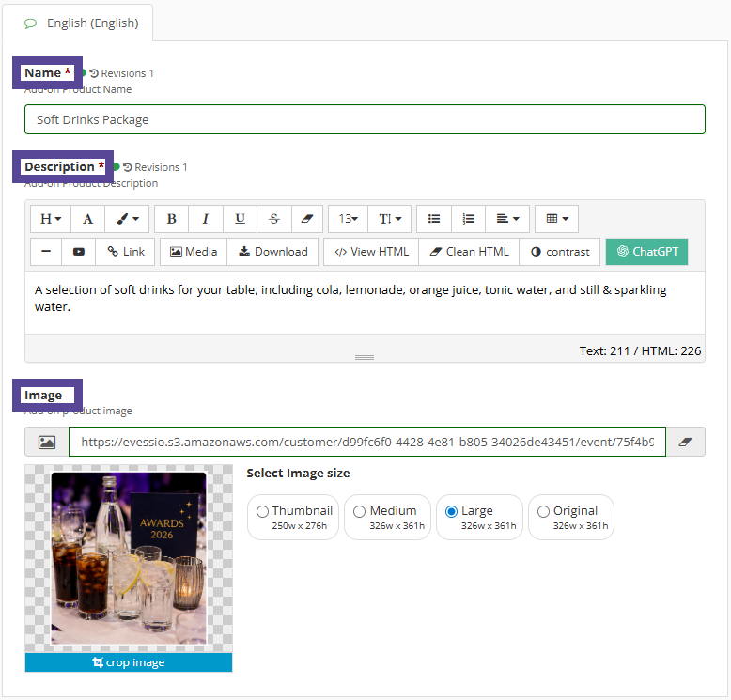Click the image URL input field
This screenshot has width=731, height=700.
tap(366, 442)
